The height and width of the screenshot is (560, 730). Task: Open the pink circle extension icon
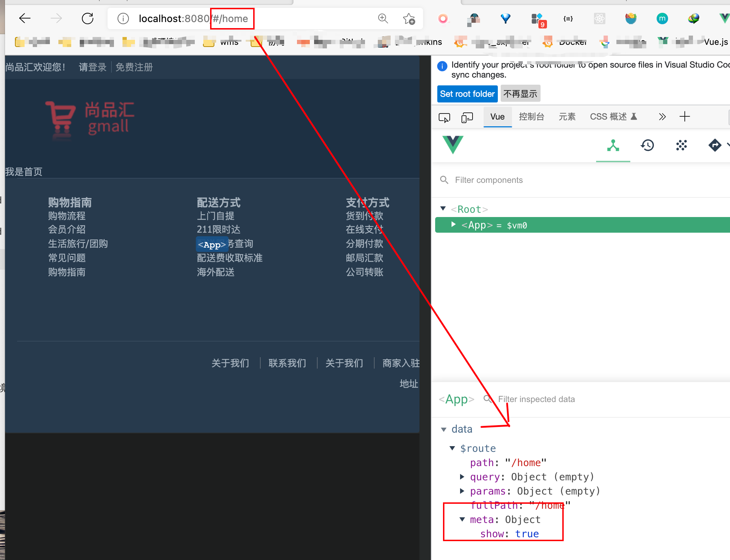(443, 19)
